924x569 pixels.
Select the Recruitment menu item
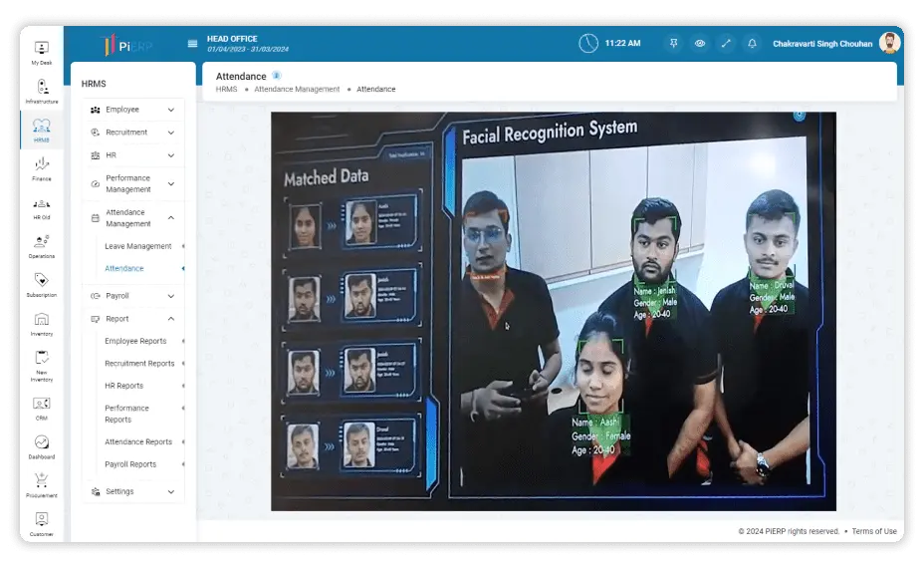click(x=133, y=133)
